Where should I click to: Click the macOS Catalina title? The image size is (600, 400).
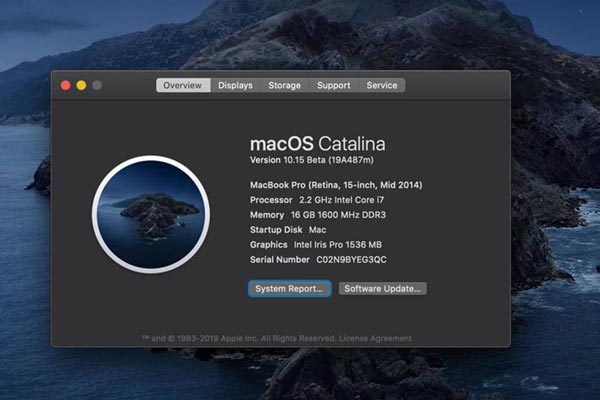[318, 144]
